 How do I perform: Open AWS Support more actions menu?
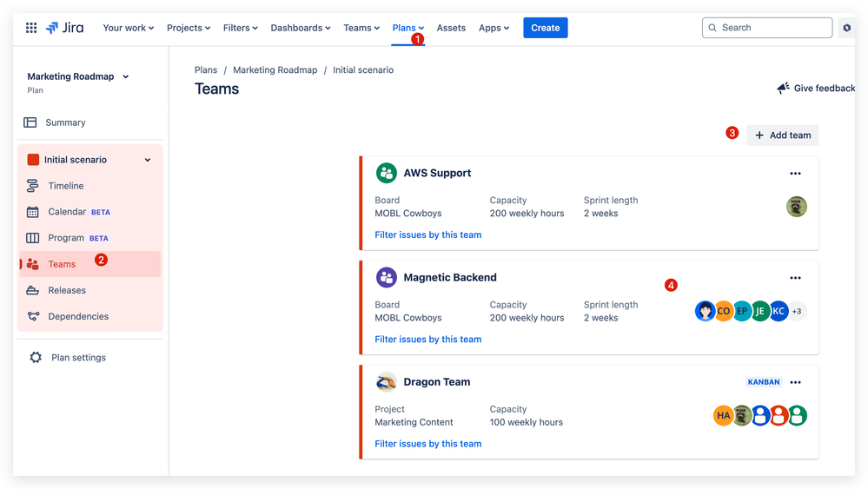(796, 174)
